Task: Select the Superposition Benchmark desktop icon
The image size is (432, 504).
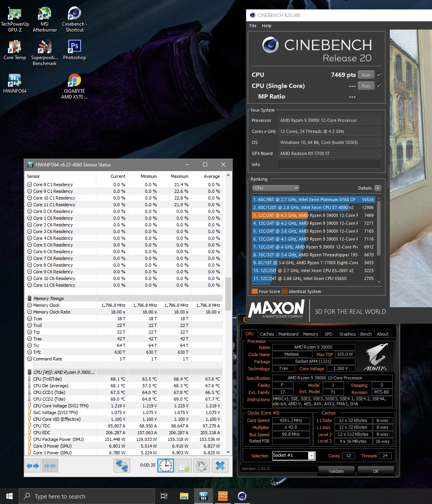Action: pyautogui.click(x=45, y=53)
